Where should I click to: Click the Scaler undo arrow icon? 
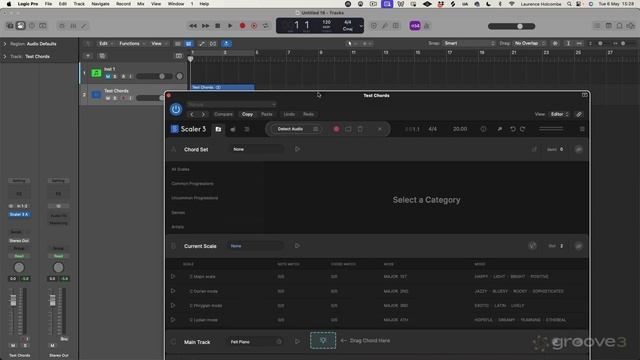(x=513, y=129)
